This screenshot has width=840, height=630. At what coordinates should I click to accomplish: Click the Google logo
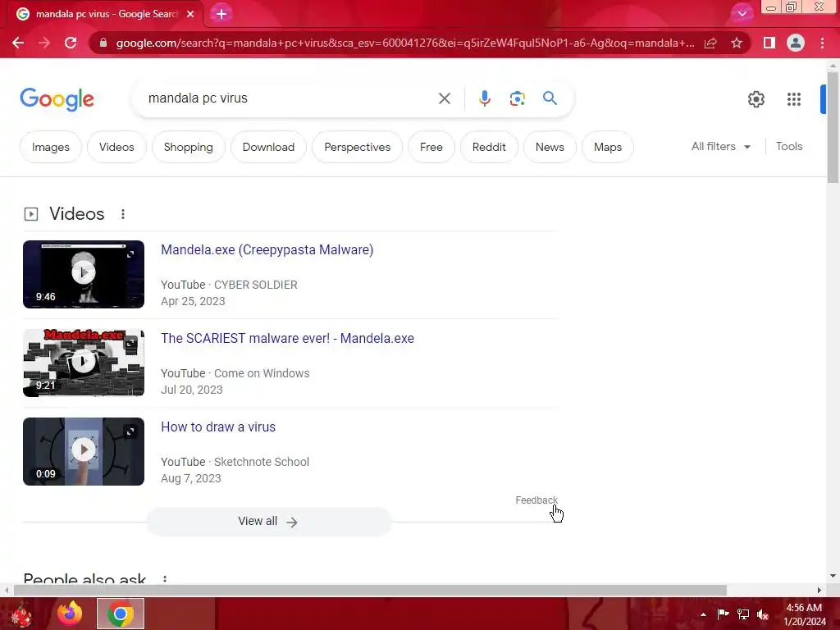coord(57,99)
